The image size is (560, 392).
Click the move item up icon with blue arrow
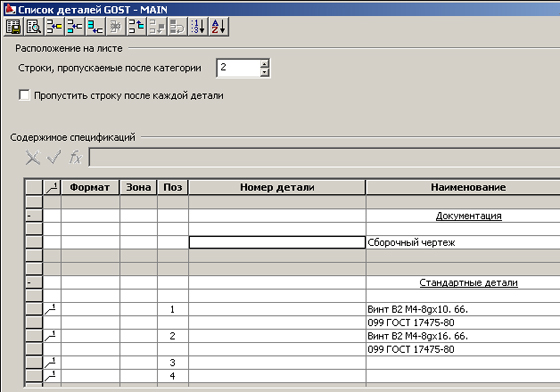136,27
